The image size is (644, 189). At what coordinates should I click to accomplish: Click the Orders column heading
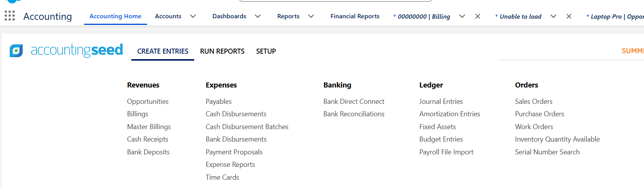pyautogui.click(x=527, y=85)
